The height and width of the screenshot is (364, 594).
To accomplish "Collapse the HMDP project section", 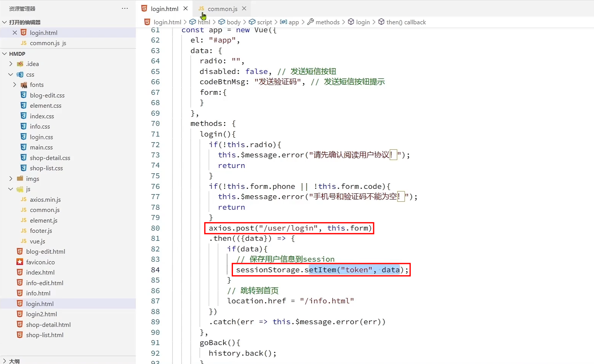I will point(5,54).
